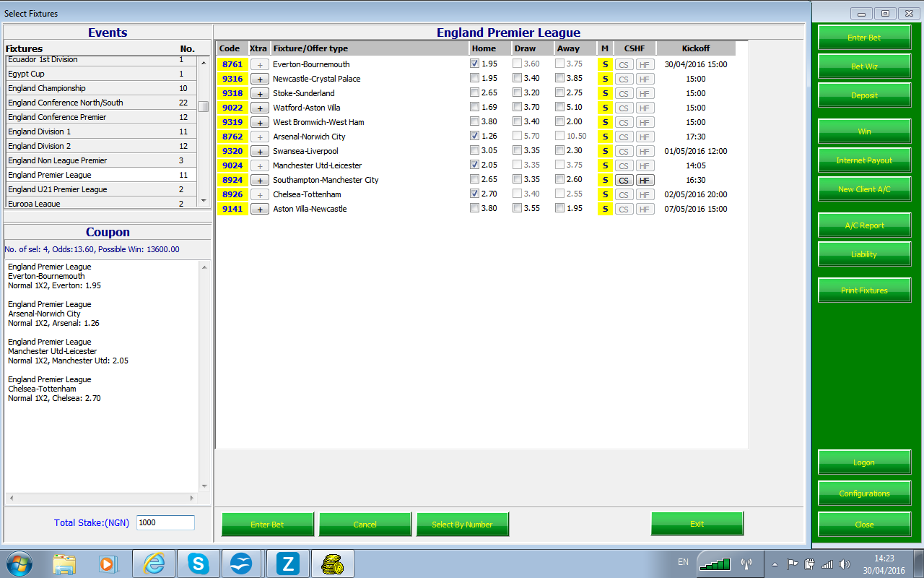Screen dimensions: 924x578
Task: Open Action Center flag tray icon
Action: tap(793, 564)
